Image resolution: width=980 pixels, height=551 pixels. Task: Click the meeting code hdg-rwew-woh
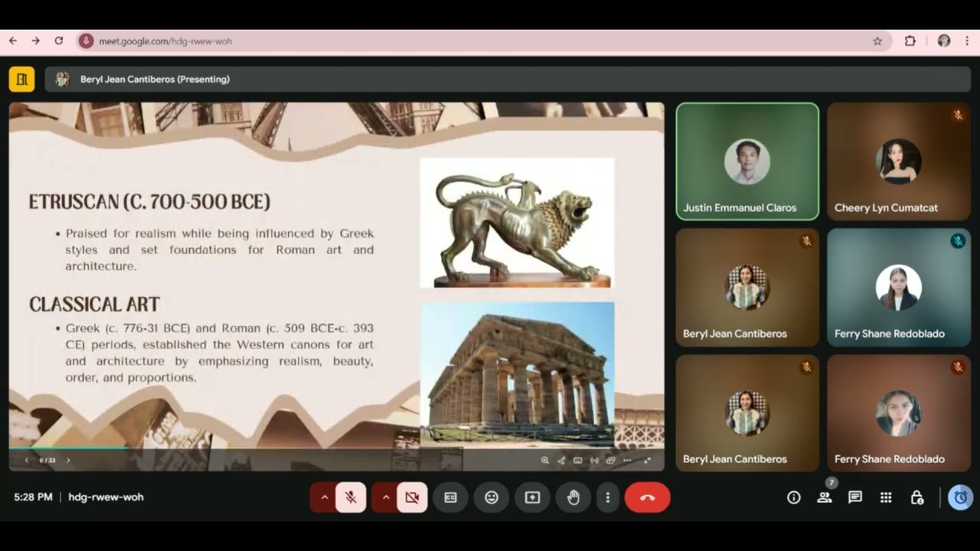tap(106, 497)
